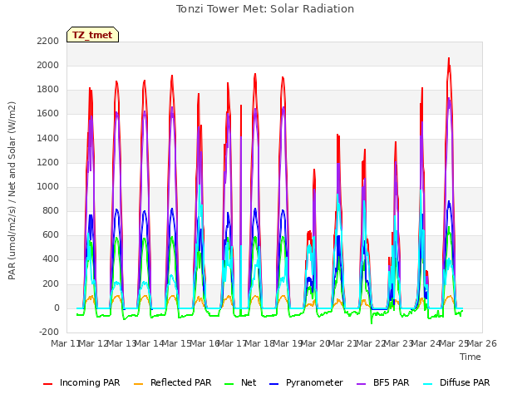The height and width of the screenshot is (399, 532).
Task: Click the BF5 PAR legend label
Action: pyautogui.click(x=392, y=382)
